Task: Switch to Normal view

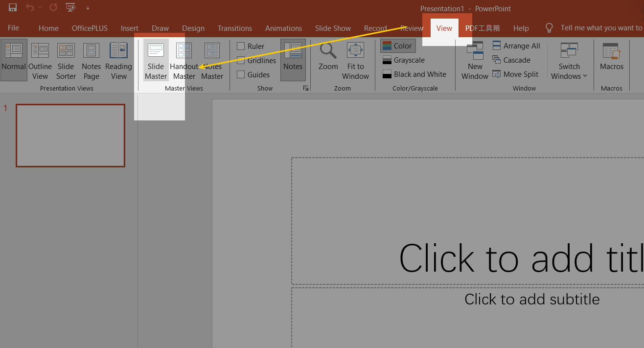Action: click(13, 60)
